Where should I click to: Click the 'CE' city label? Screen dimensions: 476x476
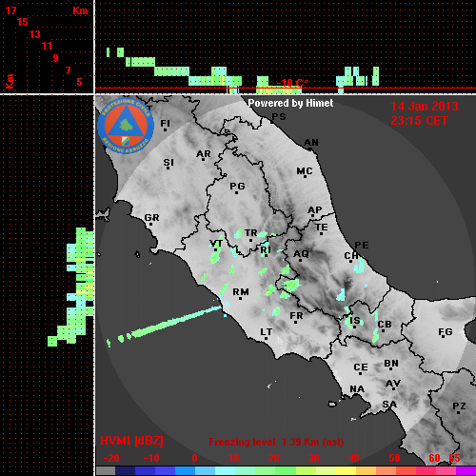pyautogui.click(x=361, y=367)
